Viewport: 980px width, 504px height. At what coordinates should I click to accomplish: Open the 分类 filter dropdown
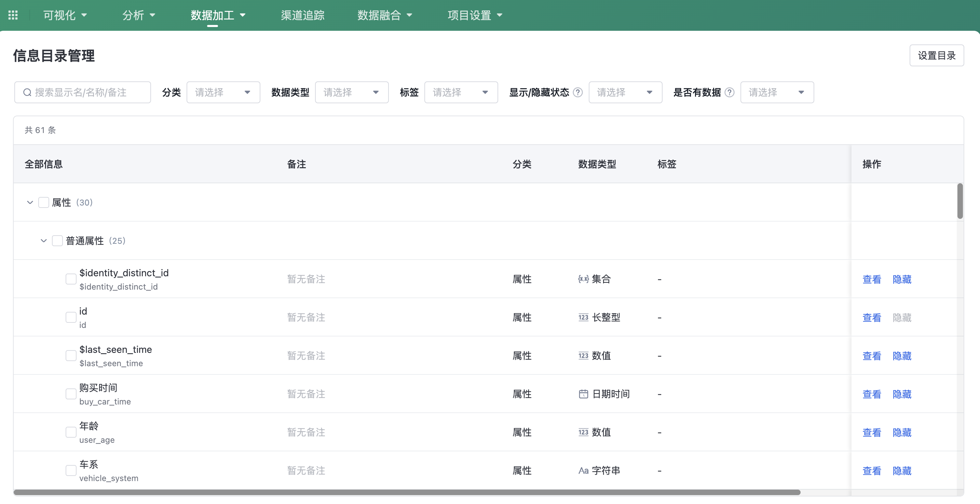tap(223, 93)
